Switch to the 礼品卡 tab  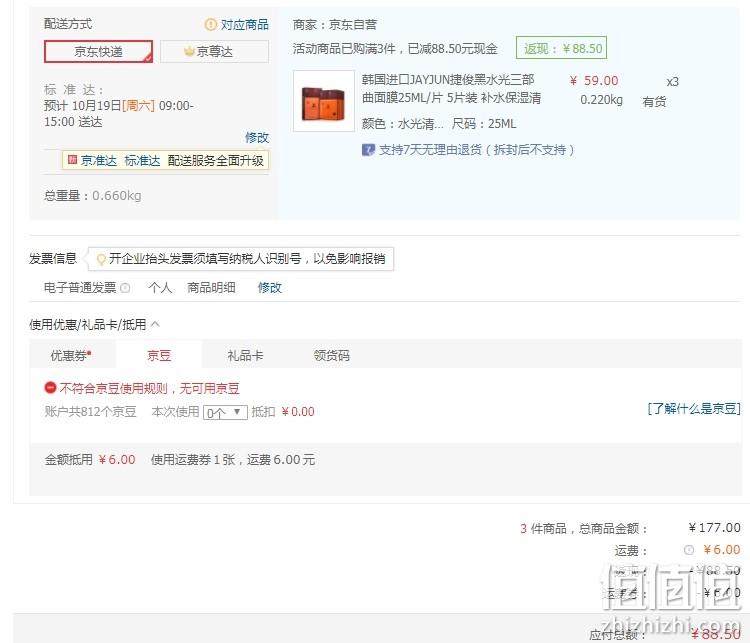coord(245,355)
